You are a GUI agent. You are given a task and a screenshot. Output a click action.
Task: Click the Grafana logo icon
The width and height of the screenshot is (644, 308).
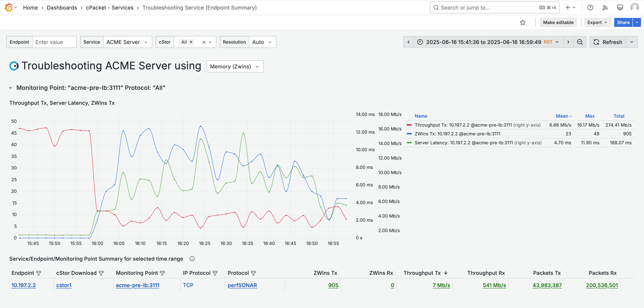coord(9,7)
